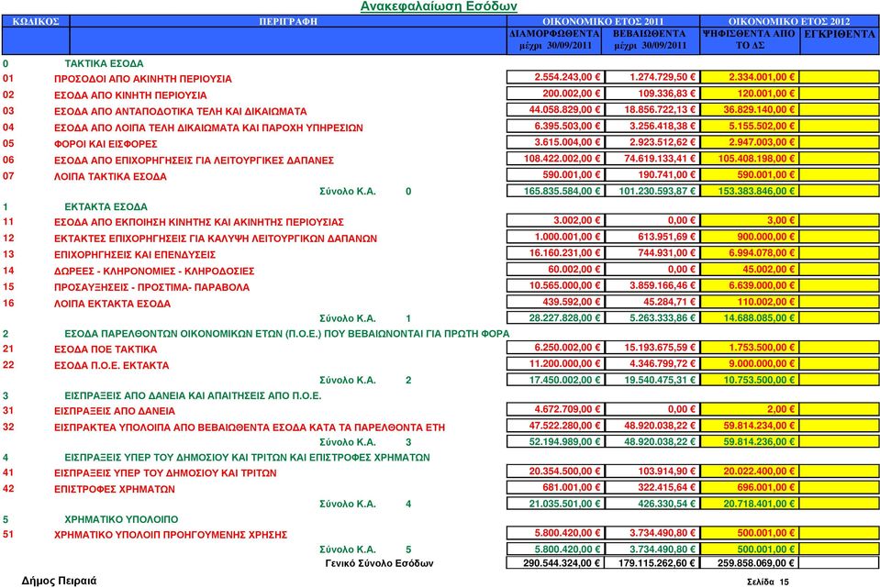Image resolution: width=880 pixels, height=588 pixels.
Task: Select the 'ΚΩΔΙΚΟΣ' column header
Action: click(x=36, y=21)
